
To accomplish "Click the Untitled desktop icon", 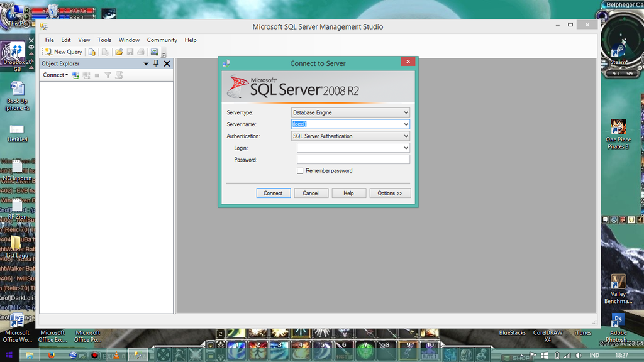I will pyautogui.click(x=17, y=134).
